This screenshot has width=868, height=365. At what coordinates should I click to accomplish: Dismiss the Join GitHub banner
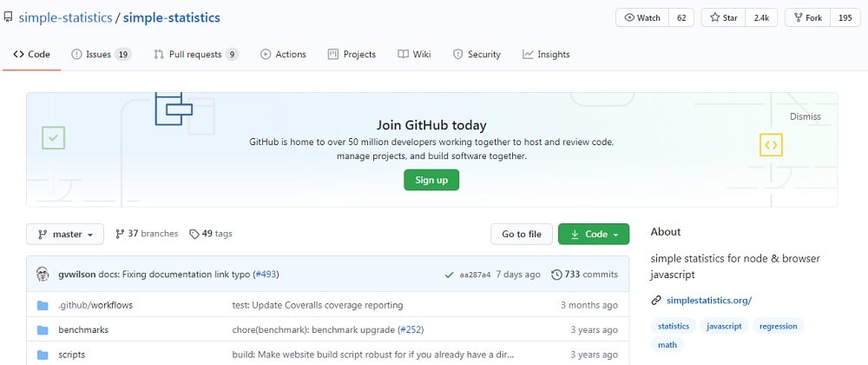805,116
